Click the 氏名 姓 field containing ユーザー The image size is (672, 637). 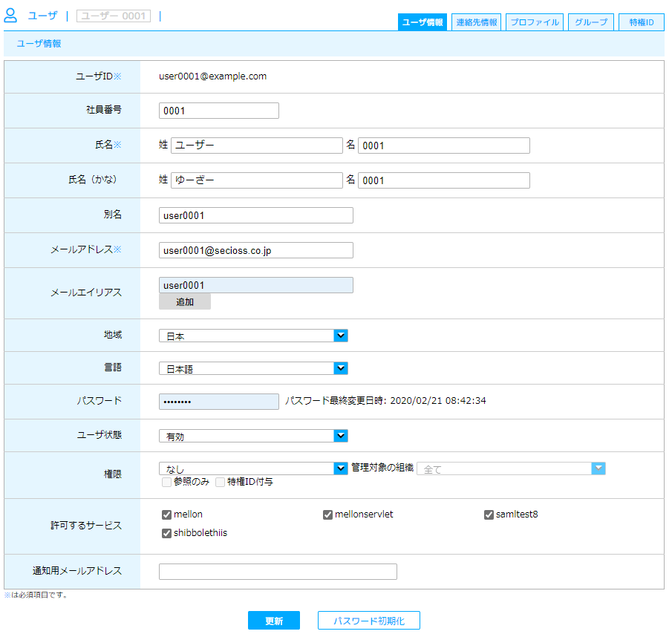pos(257,146)
